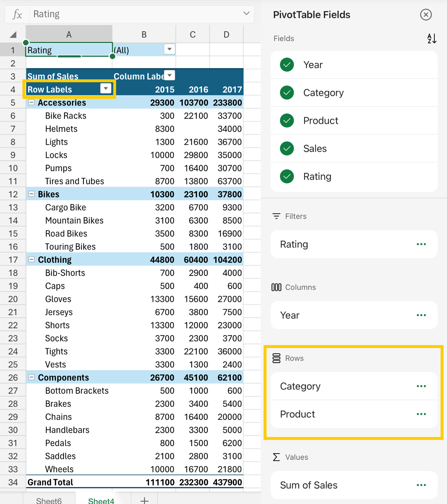This screenshot has height=504, width=447.
Task: Open more options for Rating filter
Action: click(x=421, y=244)
